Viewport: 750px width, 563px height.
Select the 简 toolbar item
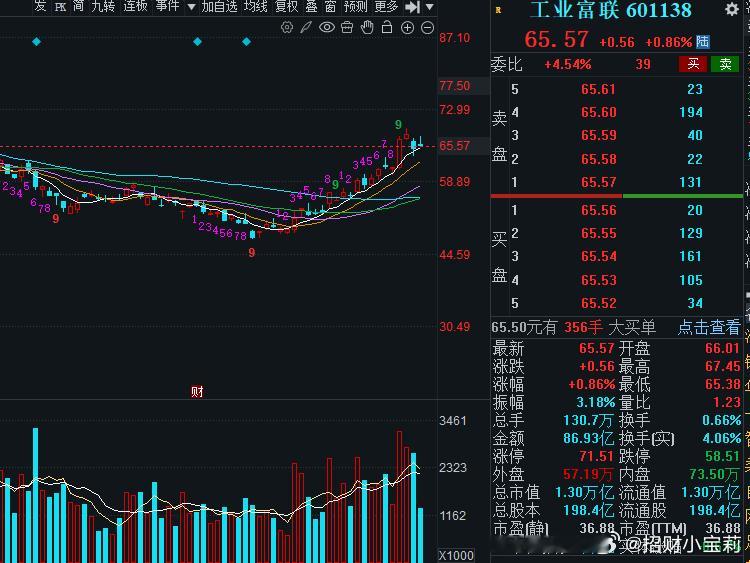(x=78, y=6)
